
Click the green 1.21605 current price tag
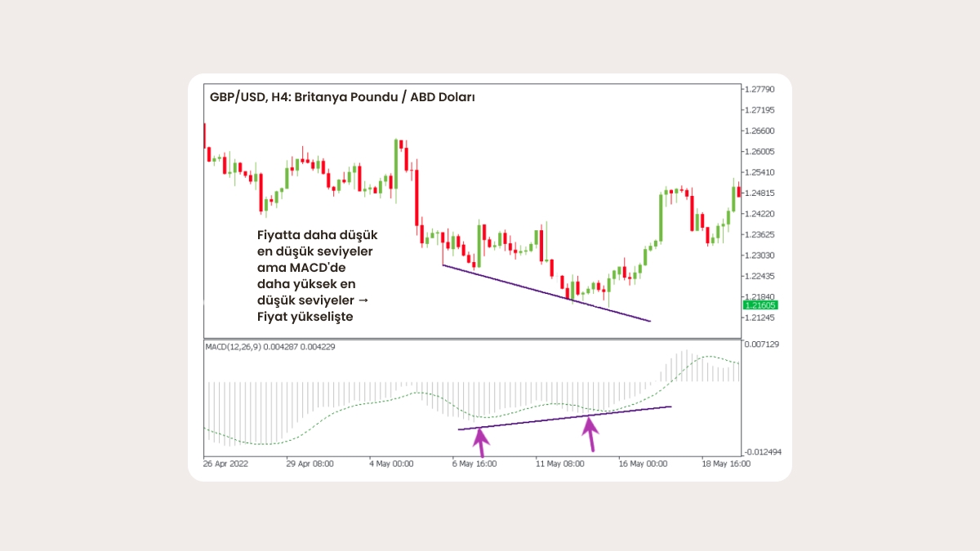pos(760,304)
